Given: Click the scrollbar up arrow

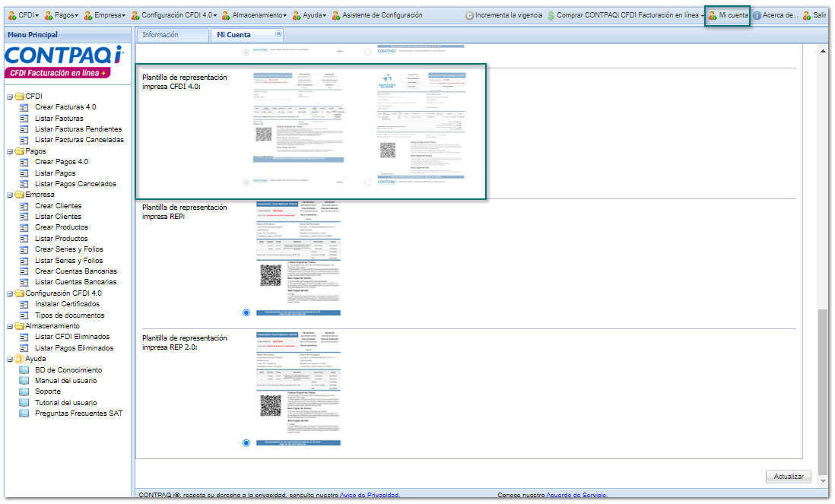Looking at the screenshot, I should click(824, 51).
